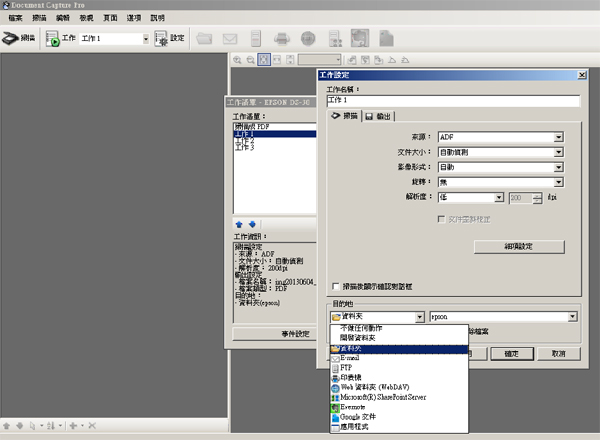
Task: Open the 說明 menu
Action: click(x=157, y=18)
